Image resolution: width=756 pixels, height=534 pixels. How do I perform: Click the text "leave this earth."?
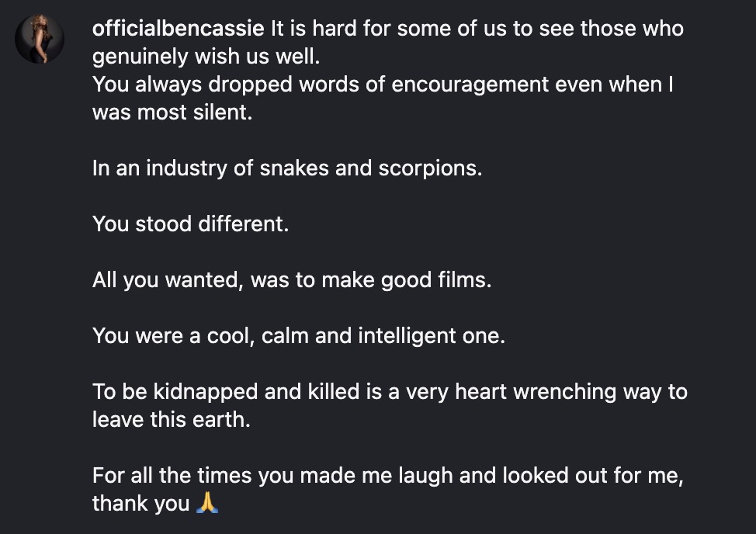pos(172,419)
